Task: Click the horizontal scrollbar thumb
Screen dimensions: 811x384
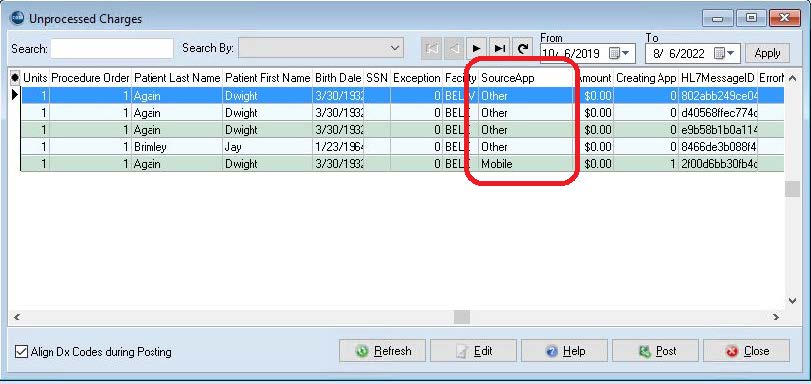Action: pos(462,317)
